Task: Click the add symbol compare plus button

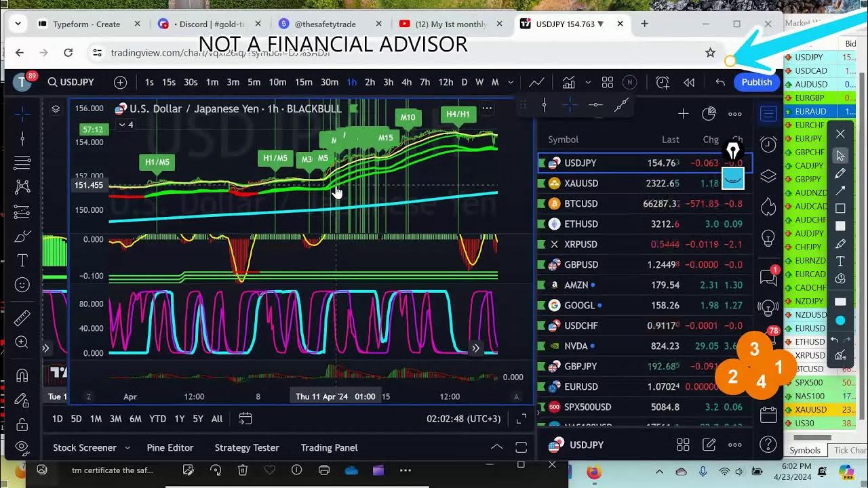Action: (x=121, y=82)
